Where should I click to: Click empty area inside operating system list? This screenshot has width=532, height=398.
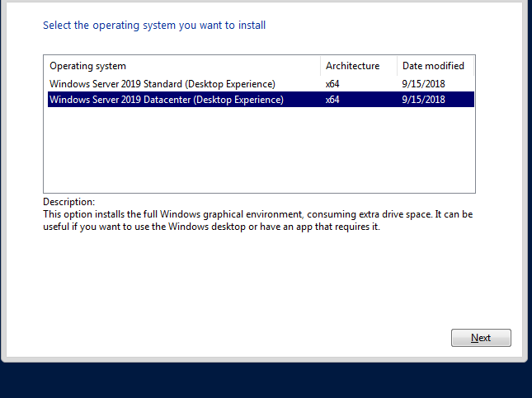(x=247, y=152)
